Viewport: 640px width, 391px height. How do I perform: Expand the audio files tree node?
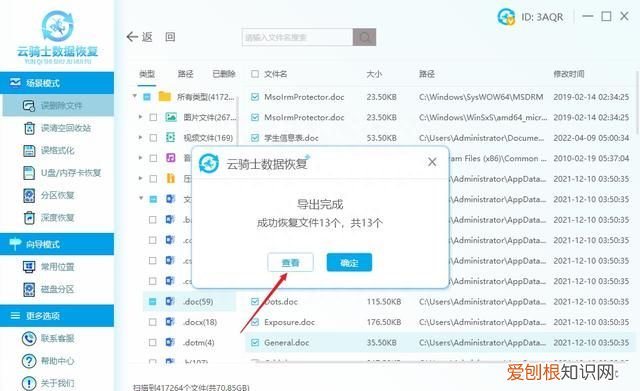140,158
